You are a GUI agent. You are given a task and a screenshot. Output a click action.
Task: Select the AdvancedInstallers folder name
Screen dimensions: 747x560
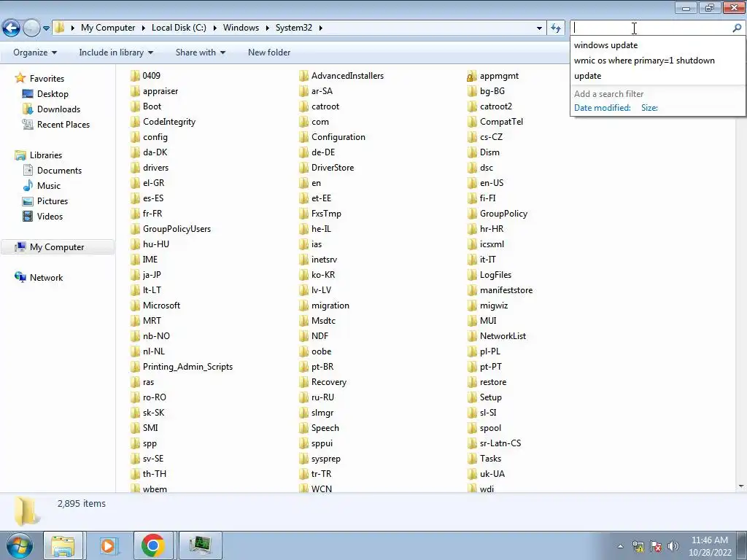[x=347, y=76]
